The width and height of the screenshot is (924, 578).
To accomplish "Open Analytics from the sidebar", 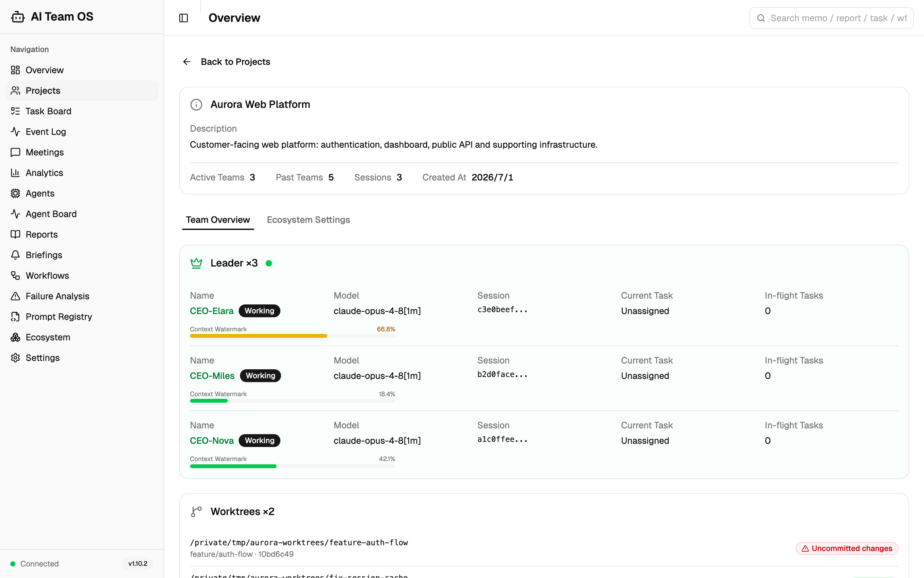I will [x=82, y=173].
